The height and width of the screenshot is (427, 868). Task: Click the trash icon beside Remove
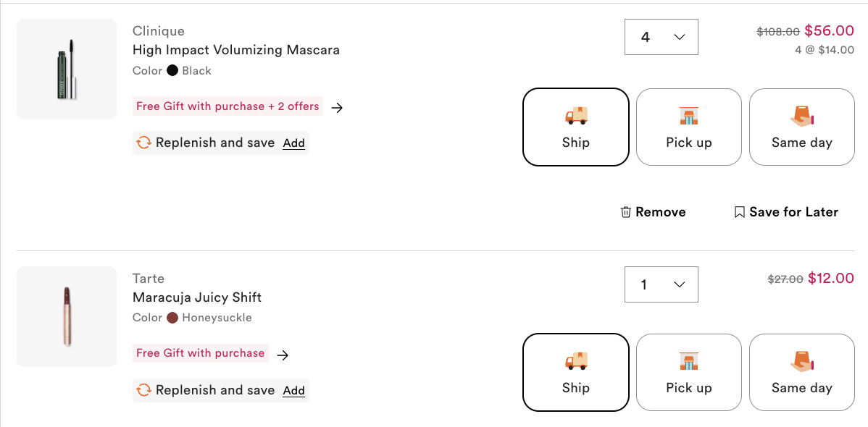point(626,212)
